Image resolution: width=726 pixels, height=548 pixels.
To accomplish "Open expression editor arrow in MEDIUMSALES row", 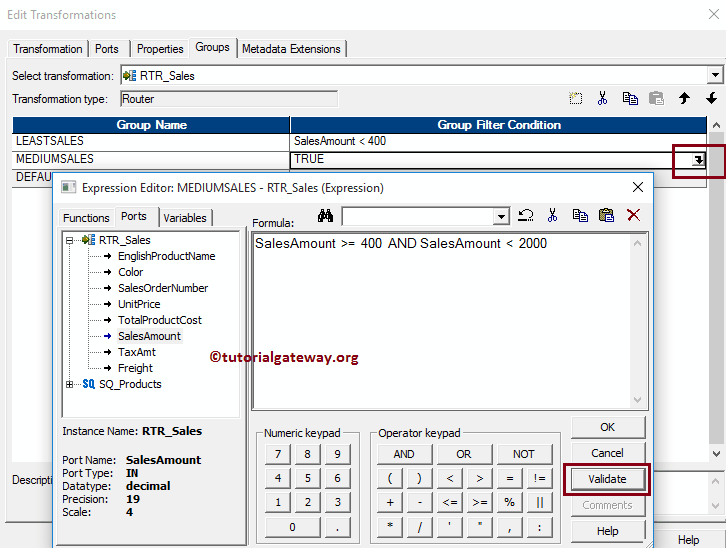I will pyautogui.click(x=698, y=160).
